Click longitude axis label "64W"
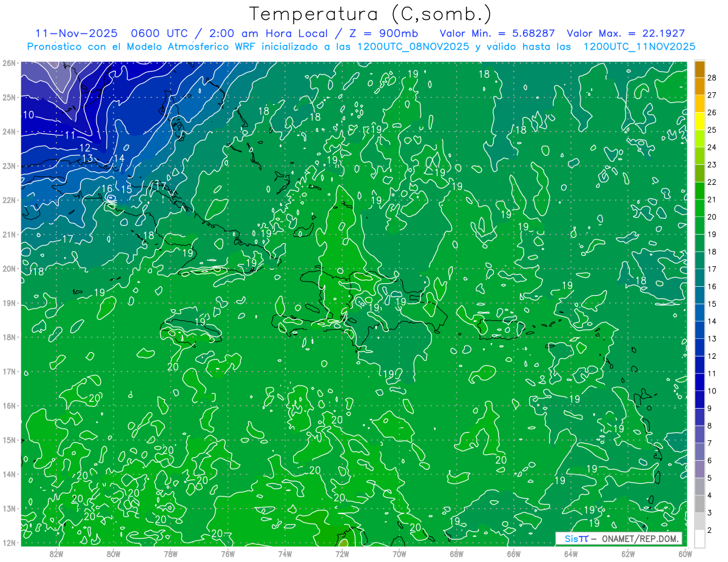The width and height of the screenshot is (728, 562). pos(571,553)
